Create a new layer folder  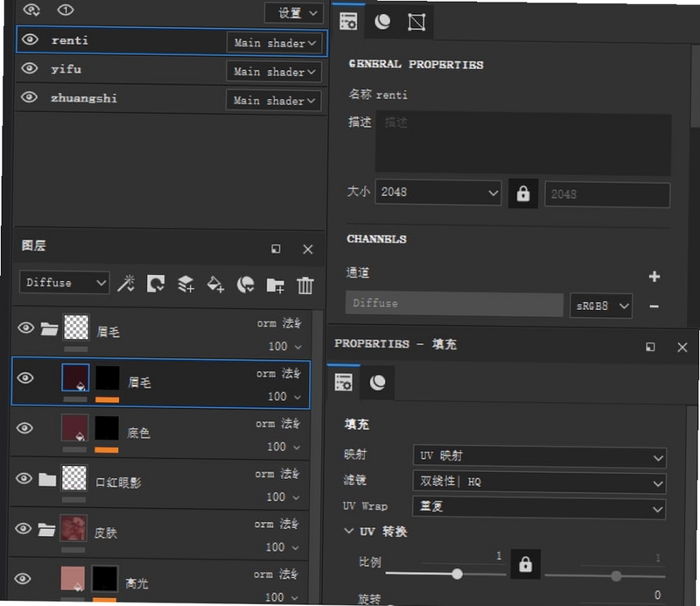[275, 285]
